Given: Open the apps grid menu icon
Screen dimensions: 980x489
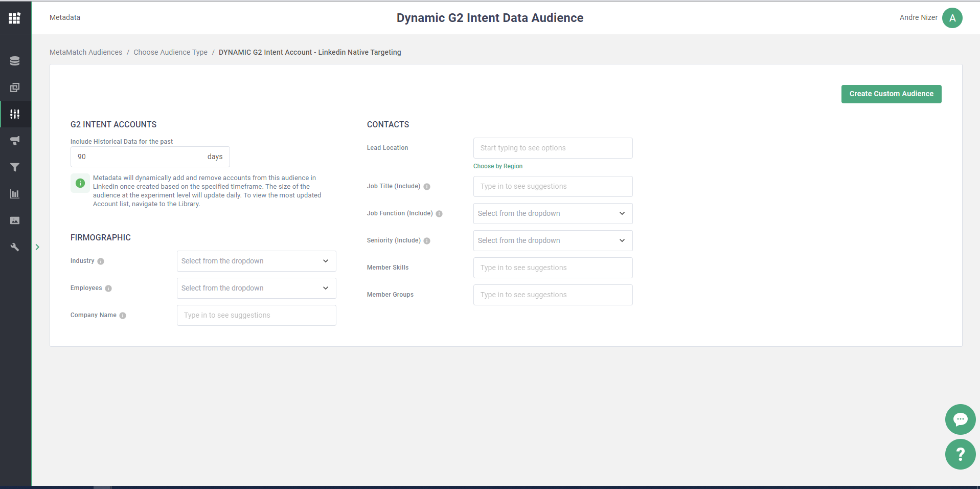Looking at the screenshot, I should point(14,18).
